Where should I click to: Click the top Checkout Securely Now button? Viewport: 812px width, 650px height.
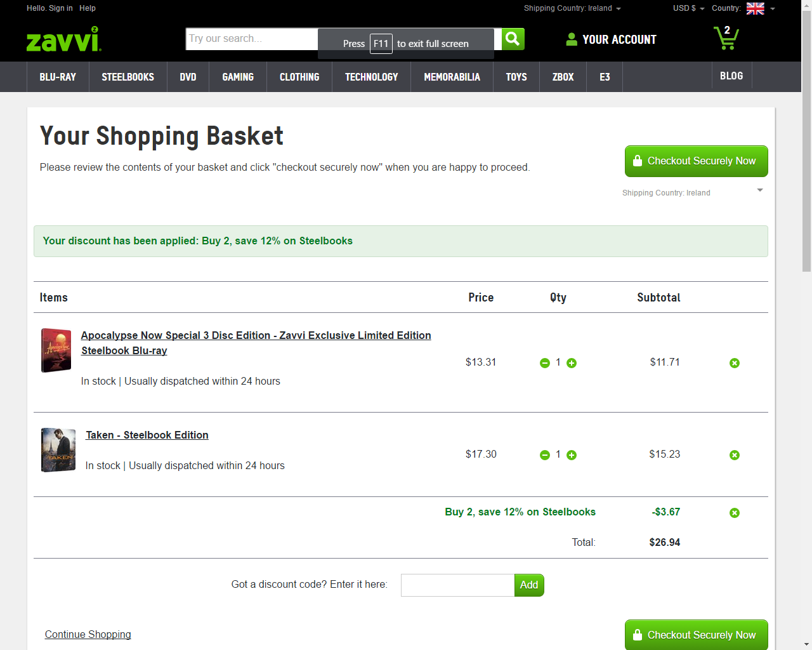[x=697, y=161]
